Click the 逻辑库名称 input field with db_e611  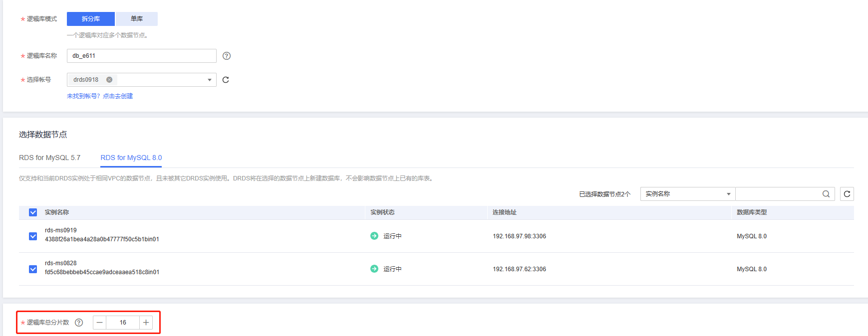coord(142,56)
